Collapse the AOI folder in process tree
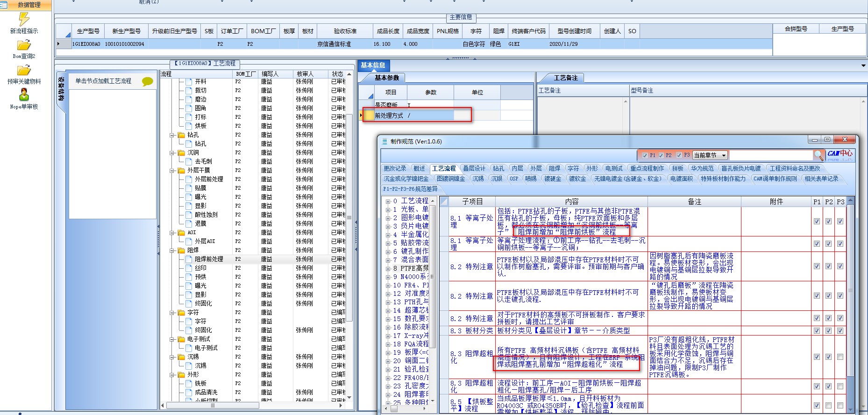This screenshot has width=868, height=415. tap(172, 233)
